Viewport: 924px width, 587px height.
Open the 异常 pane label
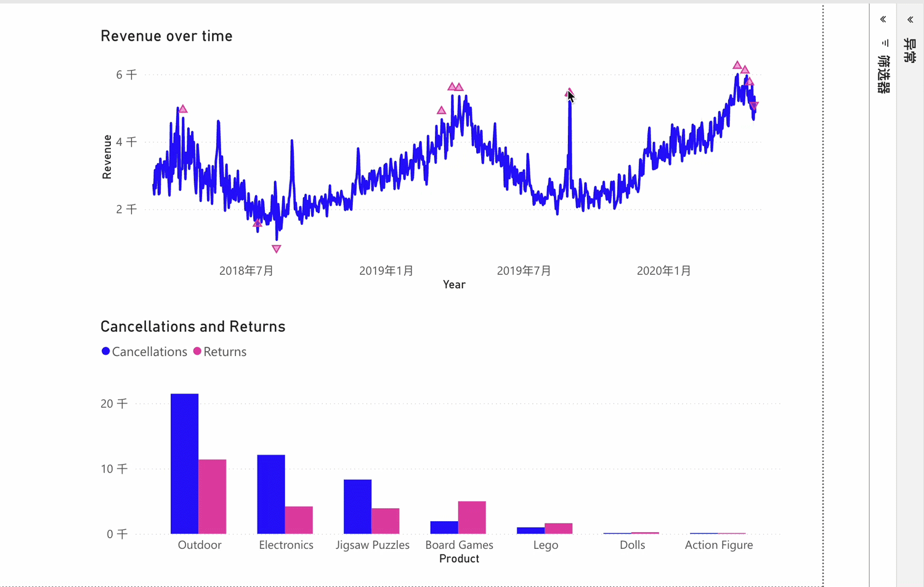[910, 51]
